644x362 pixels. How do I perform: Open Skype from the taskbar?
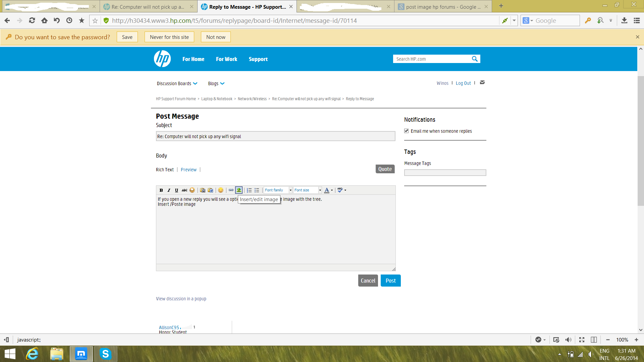[x=106, y=354]
